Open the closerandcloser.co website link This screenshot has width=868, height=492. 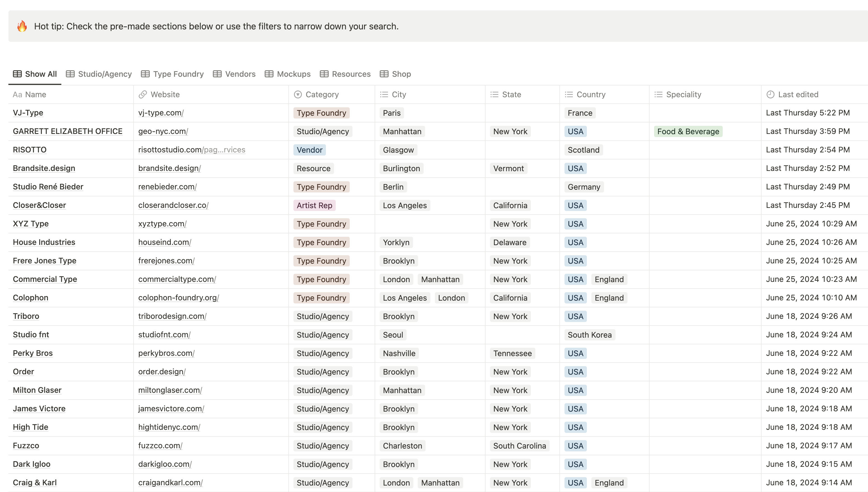click(174, 205)
